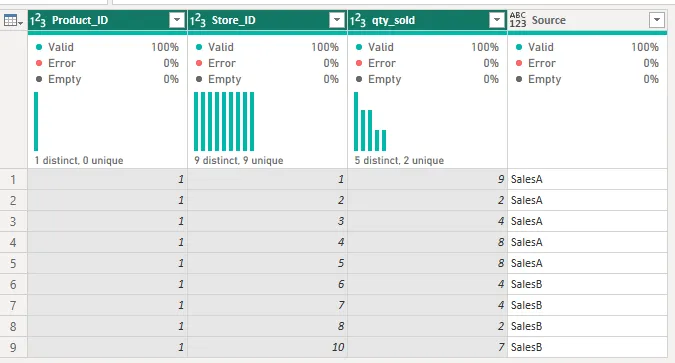675x363 pixels.
Task: Click qty_sold cell with value 9
Action: pyautogui.click(x=427, y=179)
